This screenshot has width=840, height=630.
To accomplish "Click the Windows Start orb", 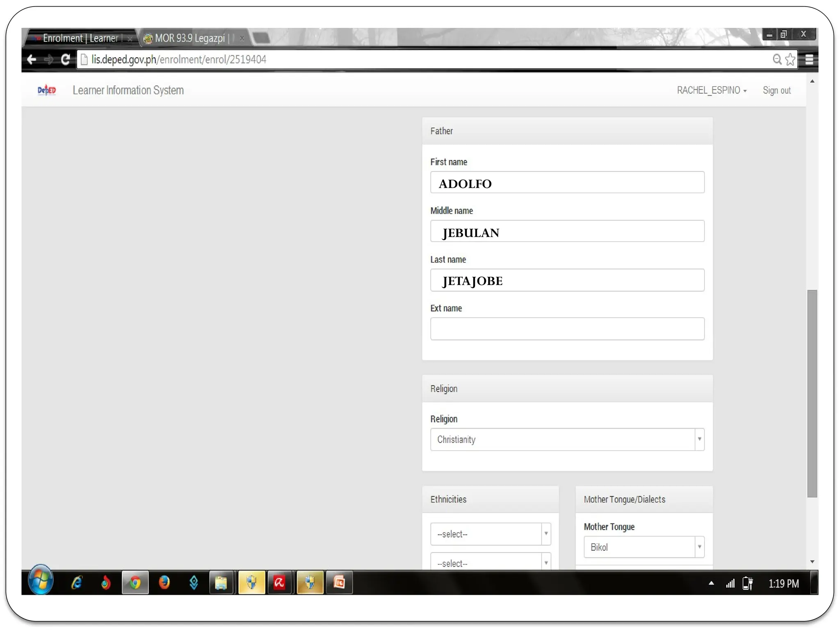I will pos(40,581).
